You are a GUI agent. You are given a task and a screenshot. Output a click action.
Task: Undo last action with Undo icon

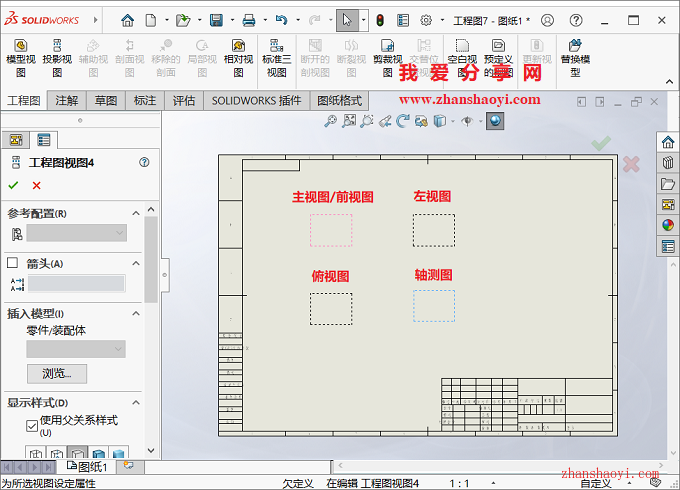pos(281,20)
